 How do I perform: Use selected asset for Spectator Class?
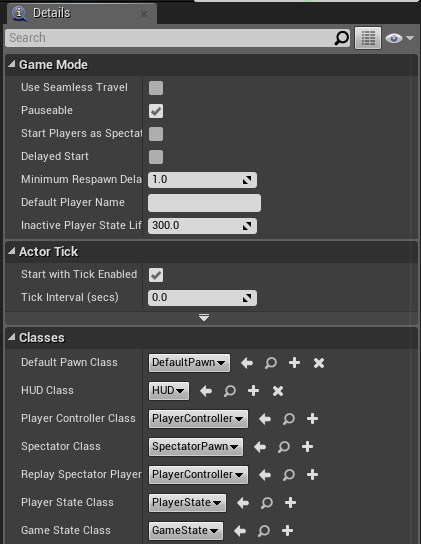[x=260, y=447]
